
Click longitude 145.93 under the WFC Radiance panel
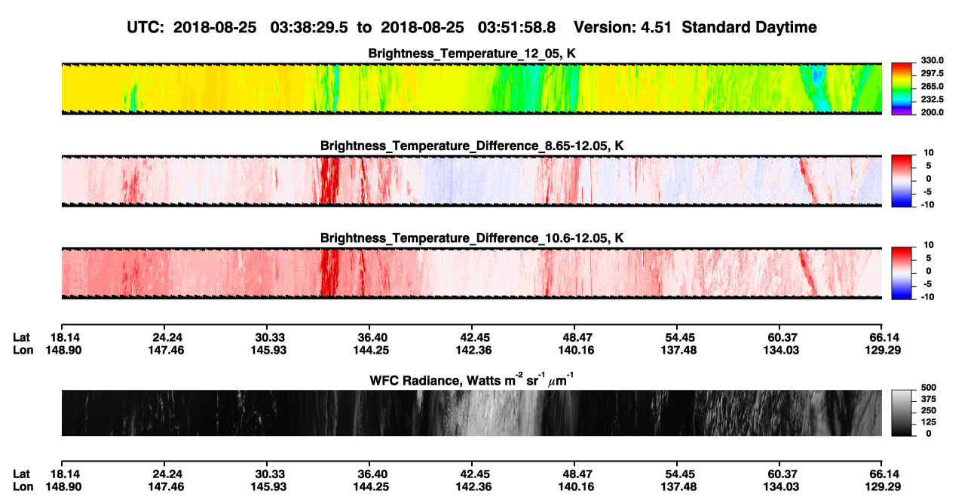pyautogui.click(x=270, y=487)
